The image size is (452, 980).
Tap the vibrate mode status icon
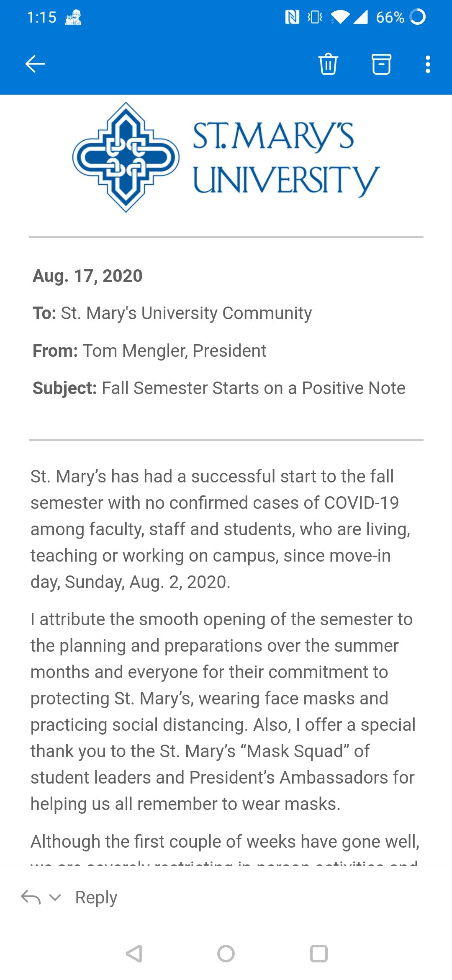(x=315, y=17)
